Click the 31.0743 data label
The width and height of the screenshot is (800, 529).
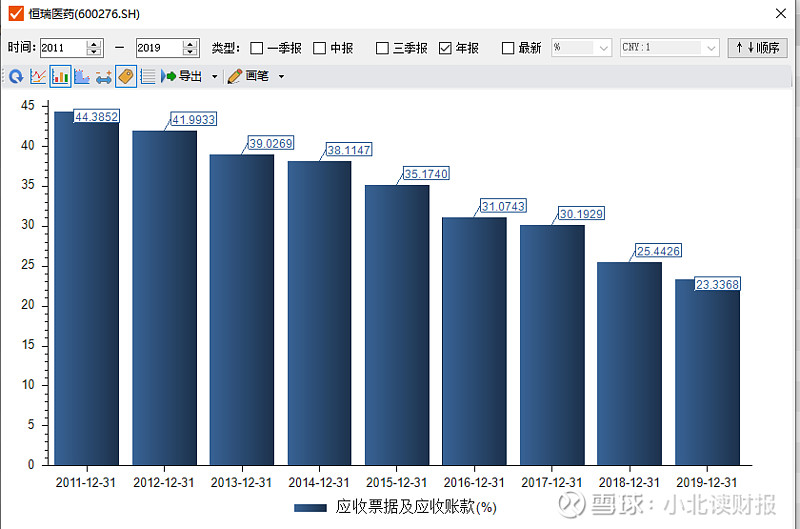[503, 206]
